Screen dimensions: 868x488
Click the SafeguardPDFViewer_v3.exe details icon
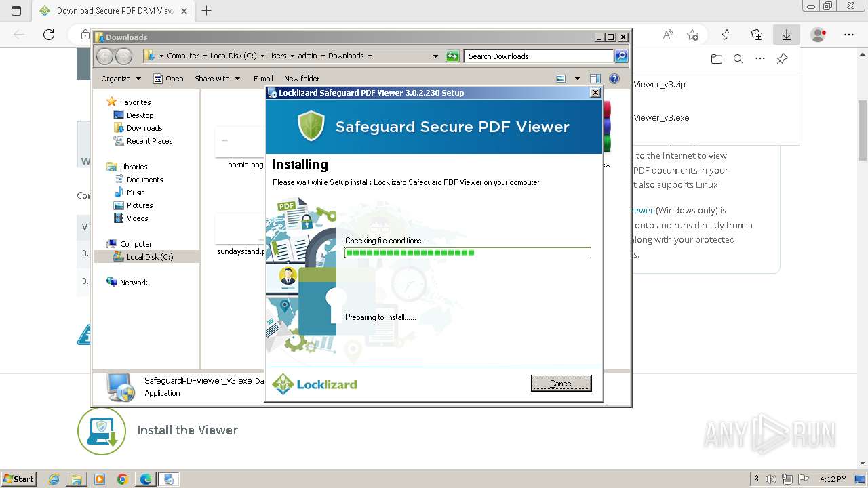[x=121, y=387]
